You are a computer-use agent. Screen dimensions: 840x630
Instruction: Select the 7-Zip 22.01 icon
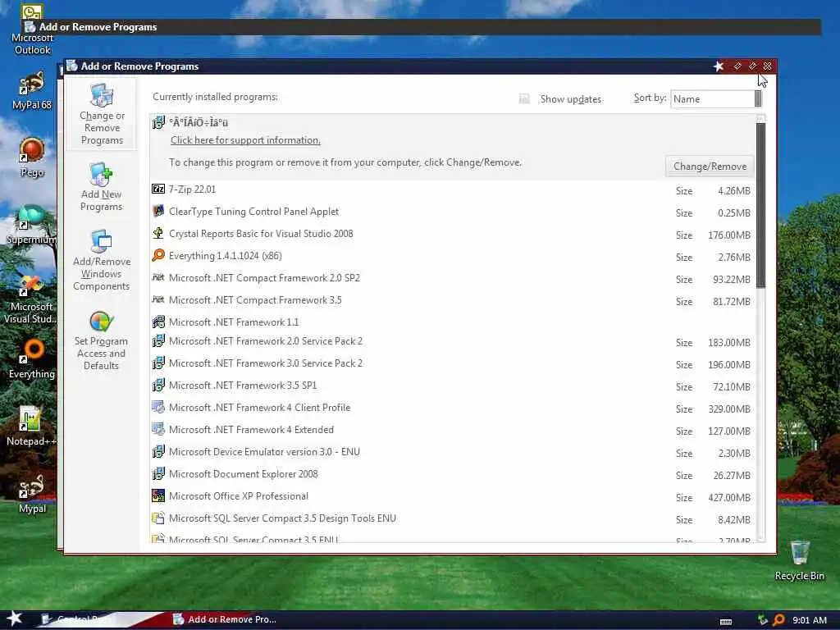158,189
